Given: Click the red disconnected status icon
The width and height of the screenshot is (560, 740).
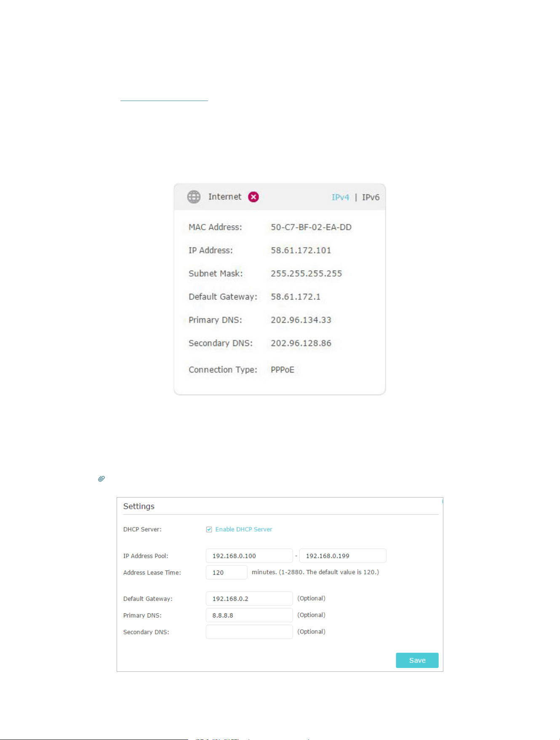Looking at the screenshot, I should [x=253, y=197].
